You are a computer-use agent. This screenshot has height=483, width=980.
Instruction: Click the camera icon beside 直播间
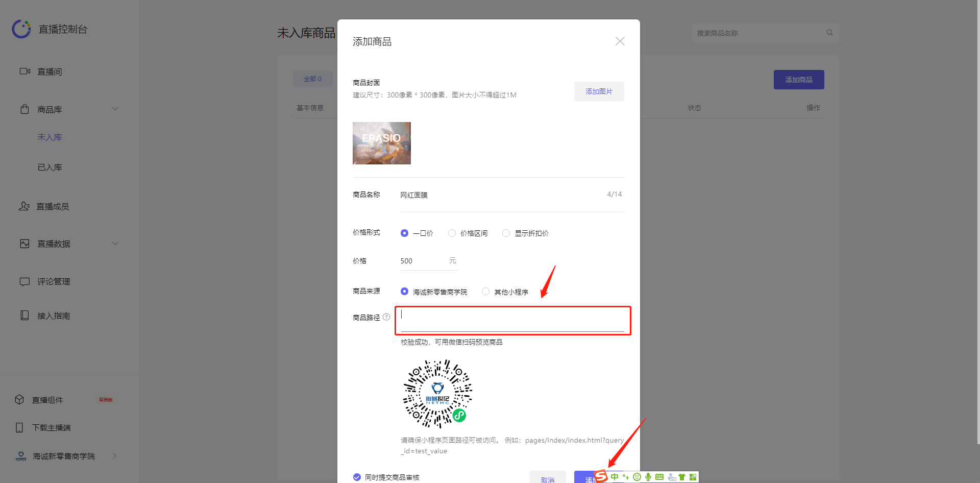coord(24,71)
